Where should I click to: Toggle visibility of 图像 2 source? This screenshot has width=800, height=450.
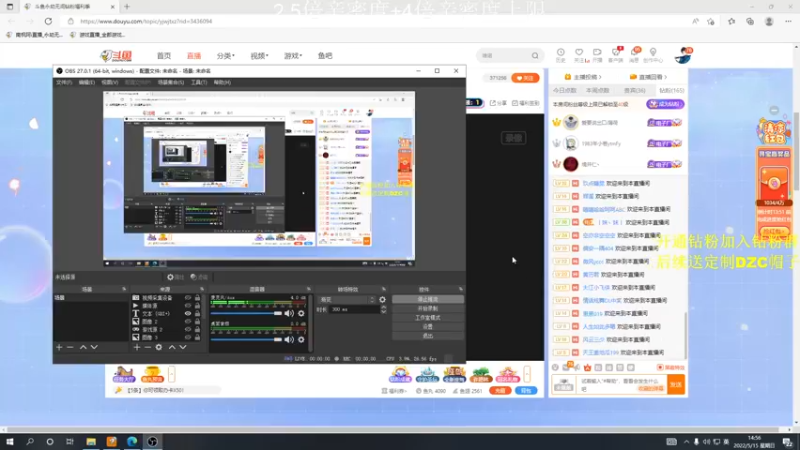[x=188, y=321]
